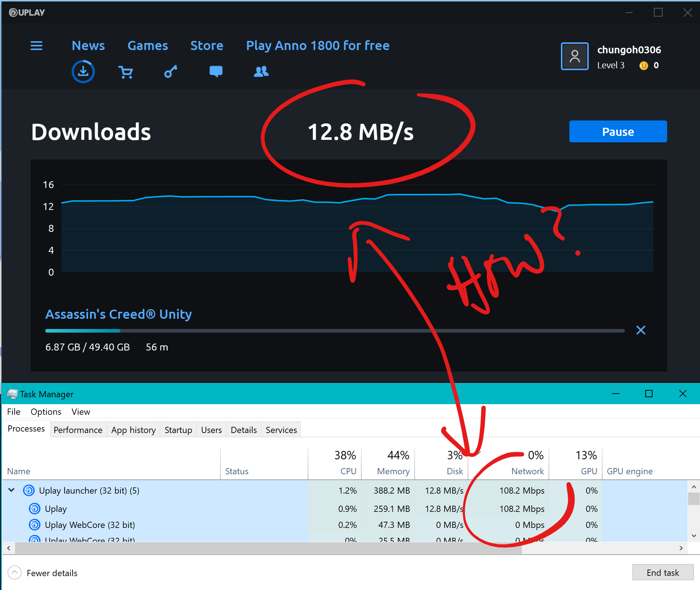Viewport: 700px width, 590px height.
Task: Click the circled Downloads icon below News
Action: point(83,72)
